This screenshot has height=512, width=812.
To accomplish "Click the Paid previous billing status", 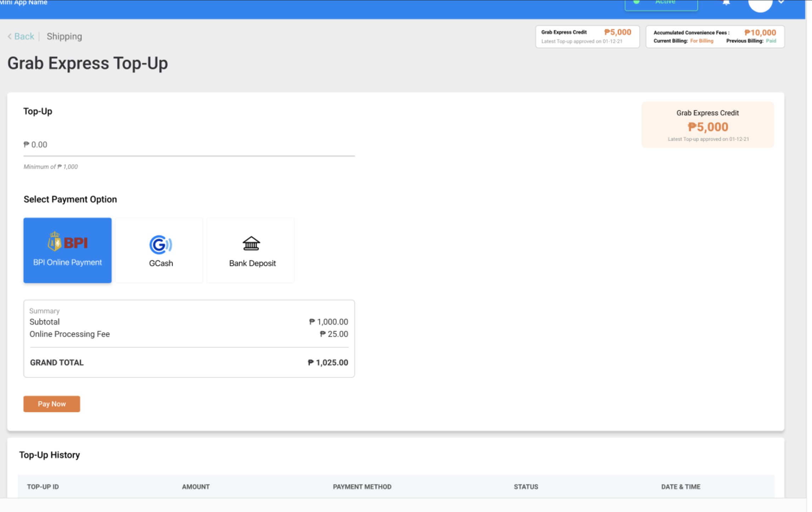I will coord(771,41).
